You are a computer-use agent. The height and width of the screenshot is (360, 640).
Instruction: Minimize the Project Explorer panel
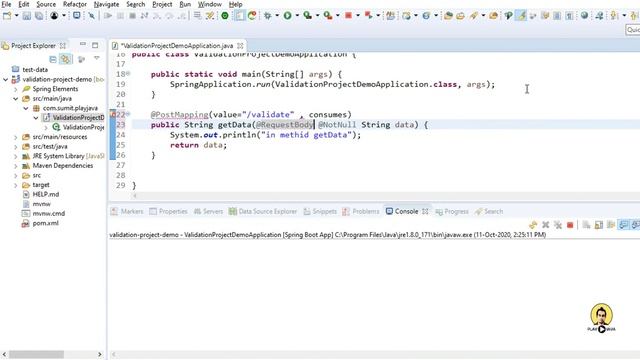click(83, 44)
